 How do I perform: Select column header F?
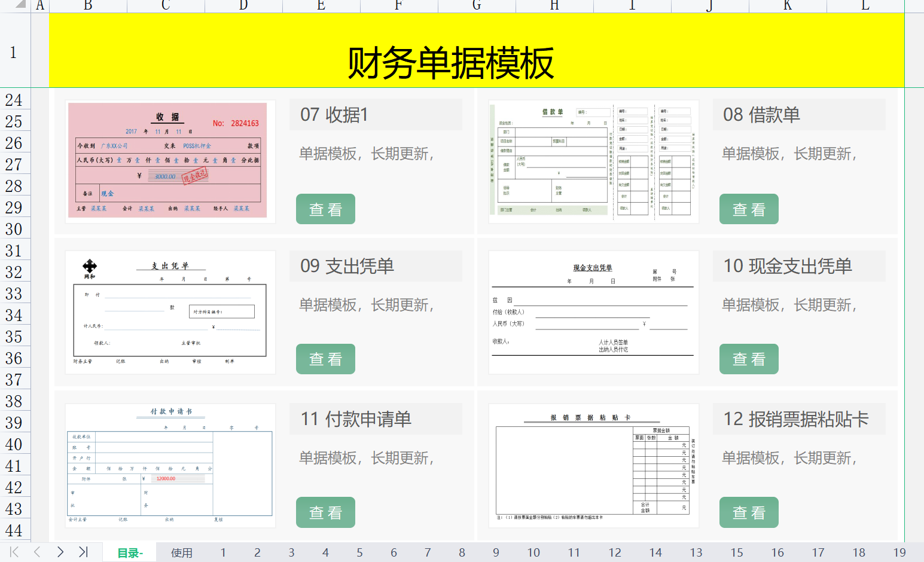click(x=398, y=6)
